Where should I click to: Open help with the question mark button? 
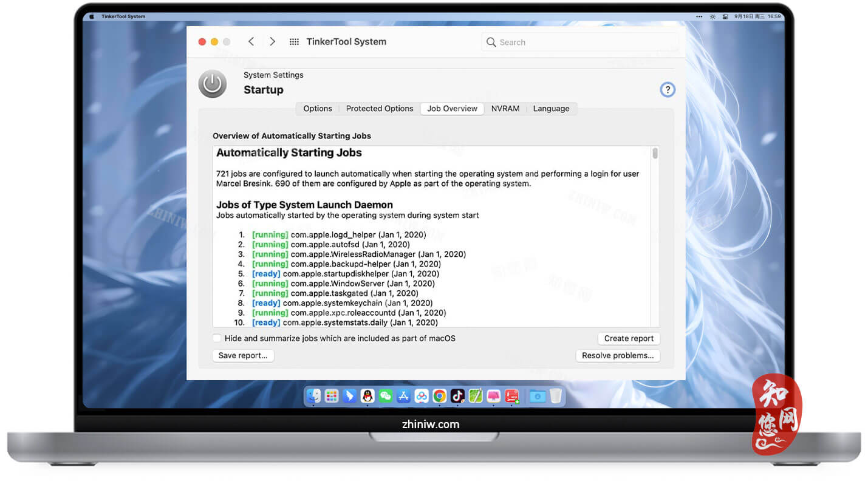coord(667,90)
